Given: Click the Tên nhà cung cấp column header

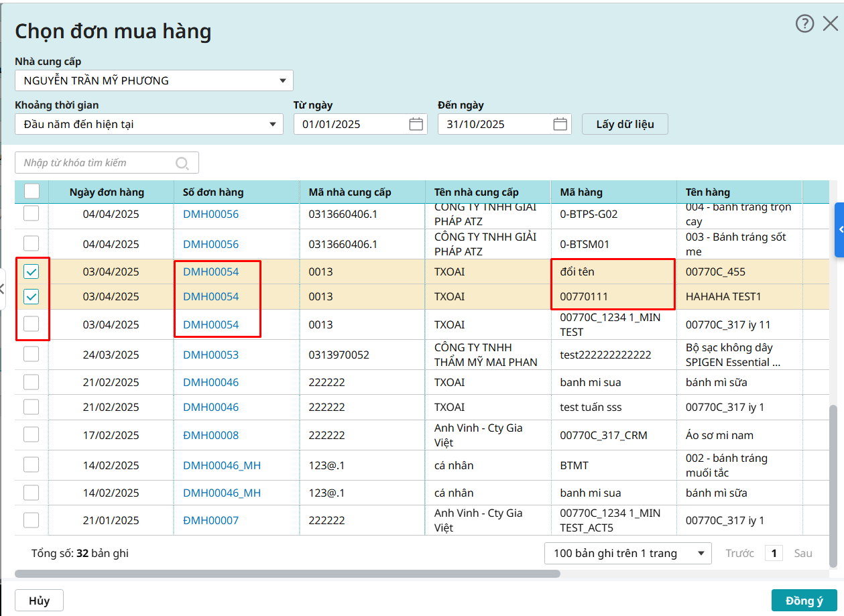Looking at the screenshot, I should coord(476,192).
